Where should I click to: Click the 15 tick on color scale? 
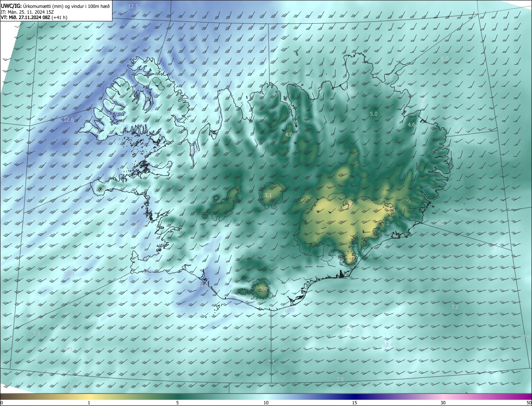[x=355, y=403]
